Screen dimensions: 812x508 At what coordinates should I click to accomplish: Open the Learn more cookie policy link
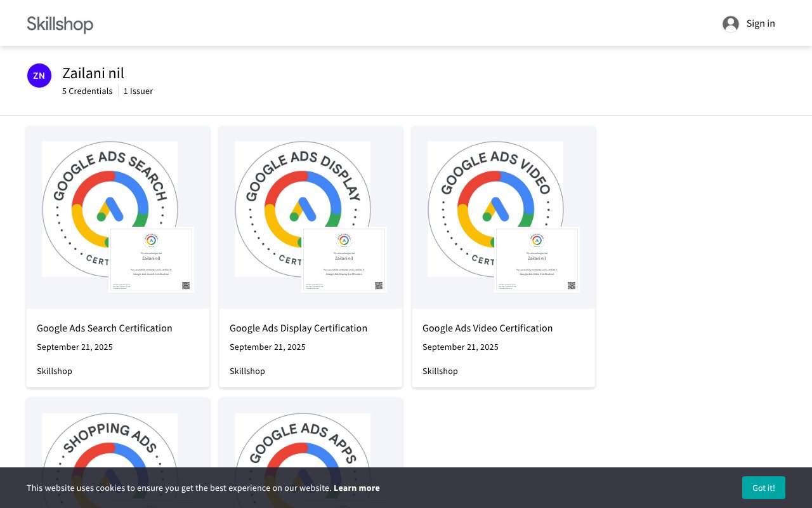[x=357, y=488]
